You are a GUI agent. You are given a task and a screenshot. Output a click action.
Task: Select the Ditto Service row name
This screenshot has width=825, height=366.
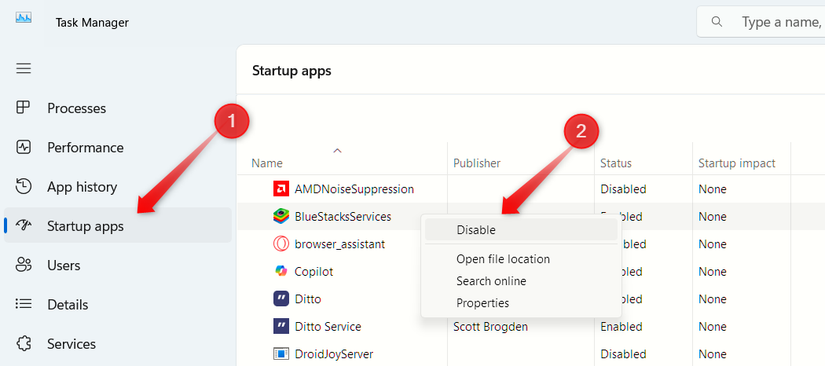[328, 327]
